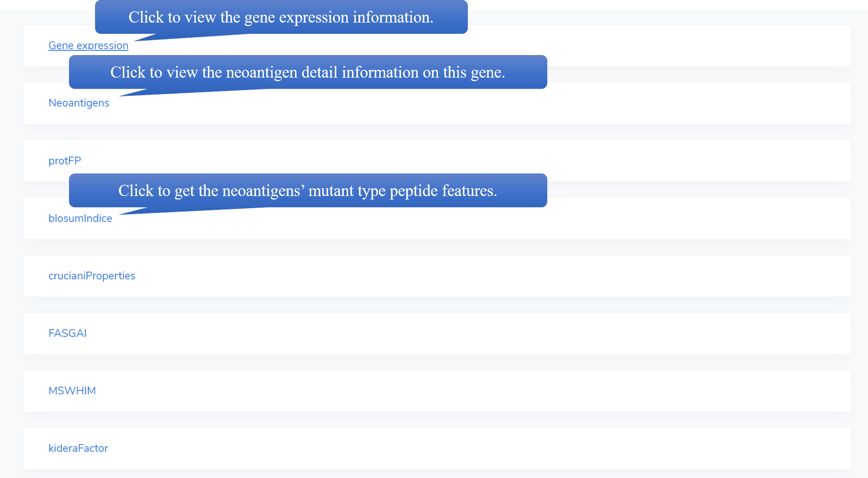Viewport: 868px width, 478px height.
Task: Click the neoantigen detail information tooltip callout
Action: [x=308, y=72]
